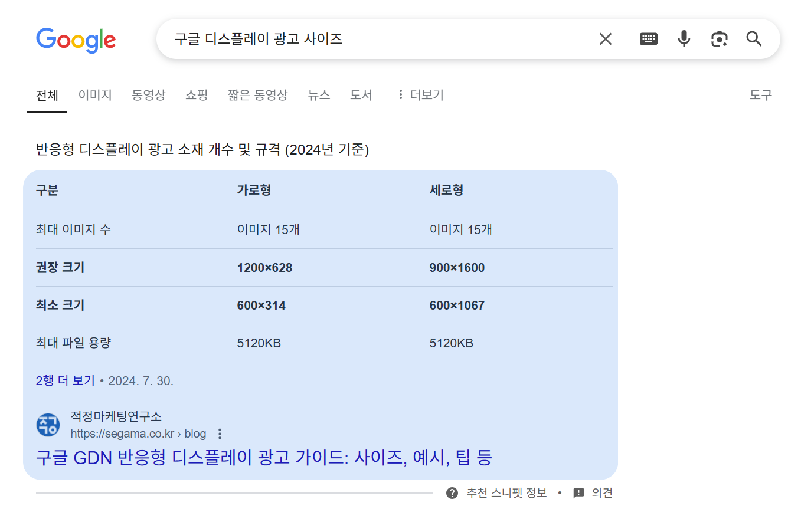
Task: Click into the search query text field
Action: pyautogui.click(x=378, y=39)
